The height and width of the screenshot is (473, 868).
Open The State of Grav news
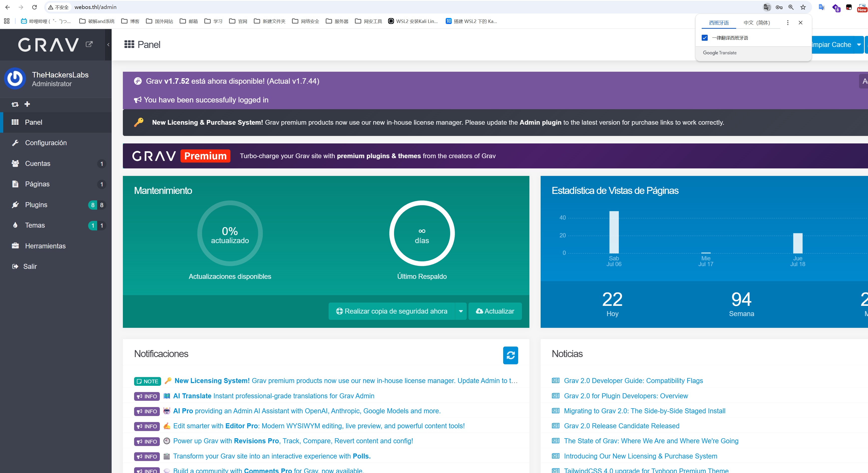(x=651, y=441)
